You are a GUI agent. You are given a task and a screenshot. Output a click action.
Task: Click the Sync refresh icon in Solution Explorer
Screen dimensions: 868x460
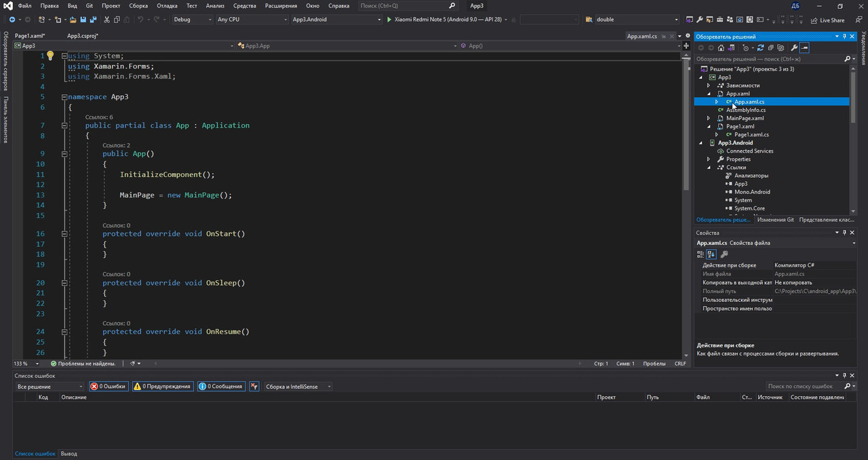760,47
